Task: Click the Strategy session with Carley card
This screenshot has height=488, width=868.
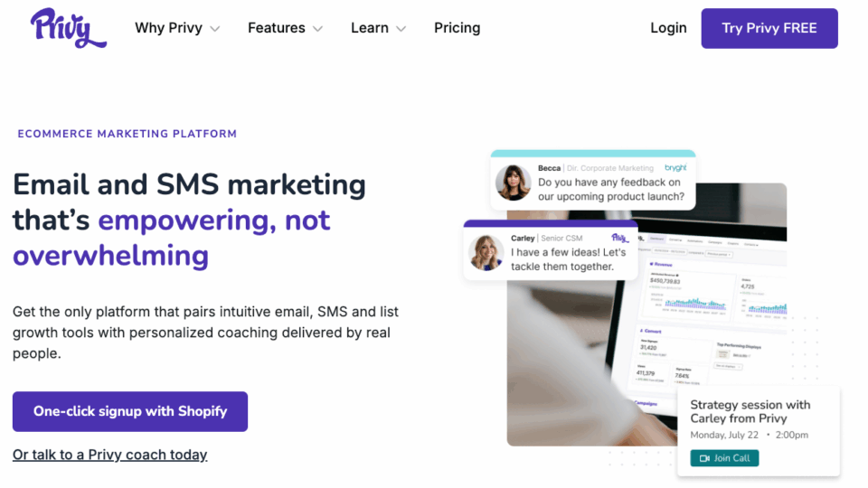Action: coord(759,431)
